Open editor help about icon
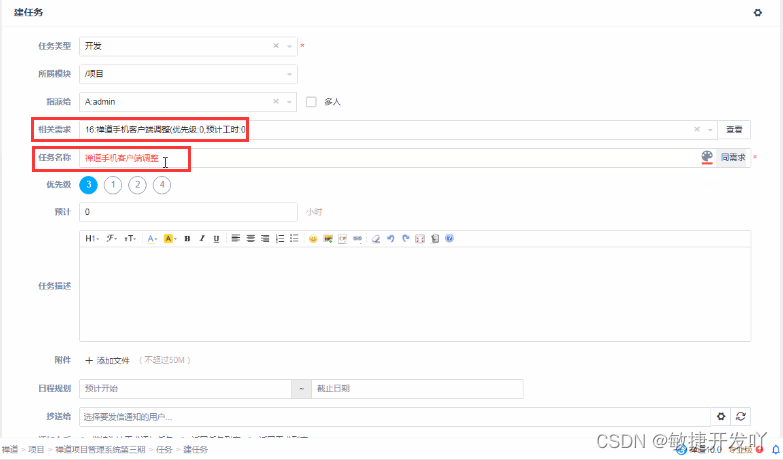This screenshot has width=783, height=460. click(x=449, y=239)
